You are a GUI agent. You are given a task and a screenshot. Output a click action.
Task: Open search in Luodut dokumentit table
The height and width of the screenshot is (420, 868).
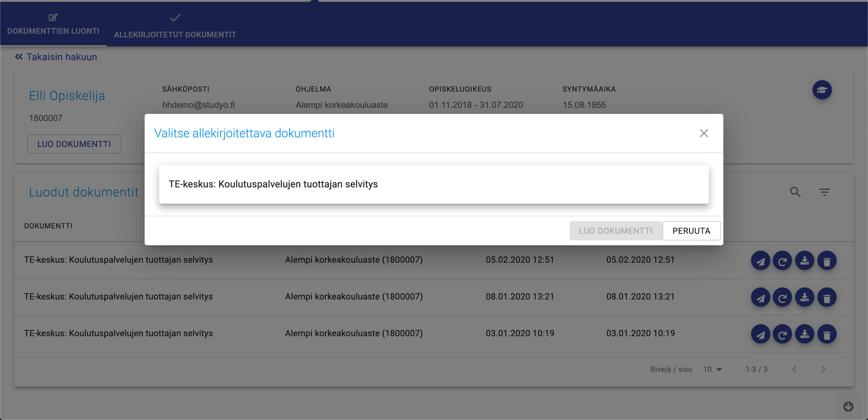(x=795, y=192)
